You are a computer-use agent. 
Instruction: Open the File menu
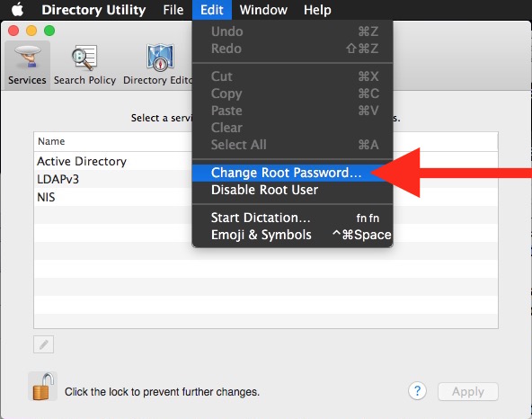(173, 10)
